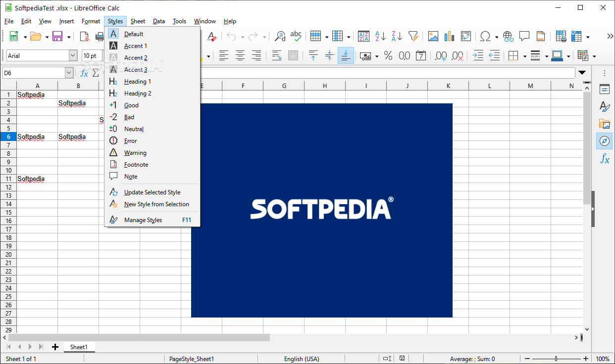Click the Freeze Rows and Columns icon
The image size is (615, 364).
(x=577, y=36)
